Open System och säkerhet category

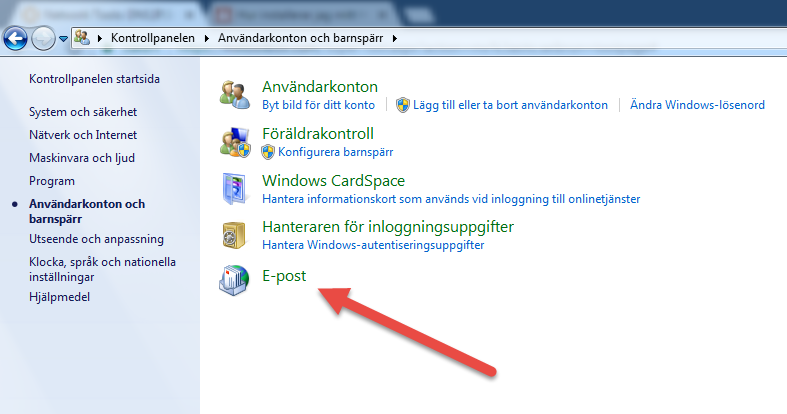(x=83, y=112)
